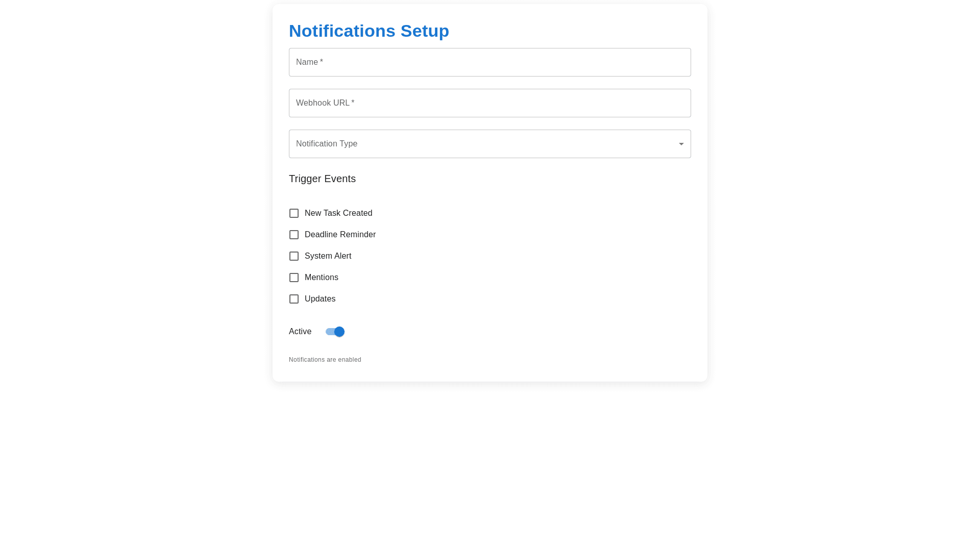
Task: Click the Notification Type dropdown arrow icon
Action: click(x=681, y=144)
